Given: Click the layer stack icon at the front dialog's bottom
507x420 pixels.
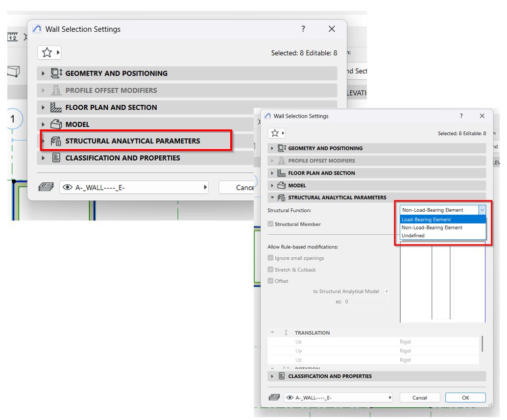Looking at the screenshot, I should click(274, 397).
